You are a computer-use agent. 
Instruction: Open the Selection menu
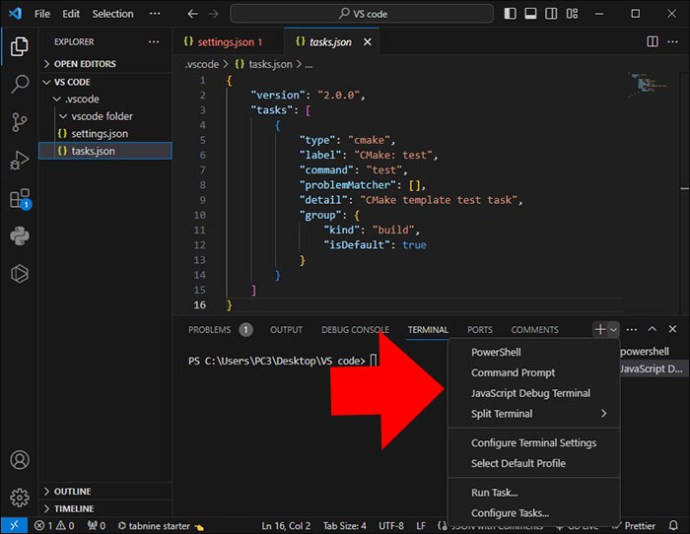pos(113,14)
